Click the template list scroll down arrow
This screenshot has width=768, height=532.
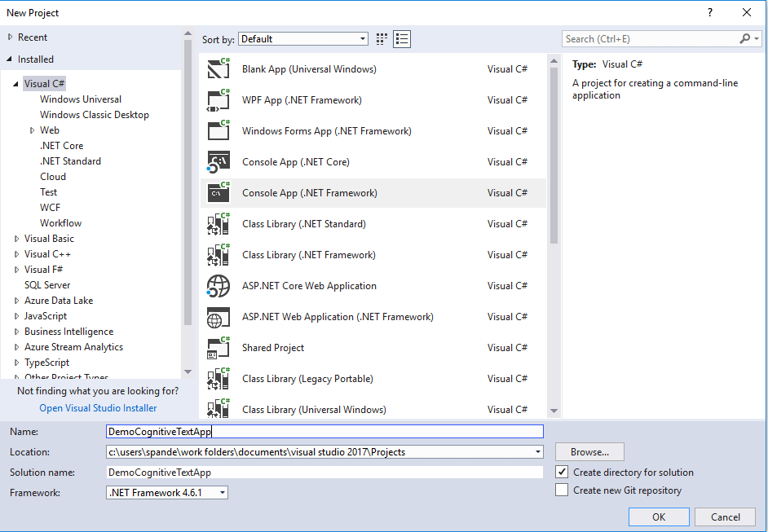click(554, 411)
